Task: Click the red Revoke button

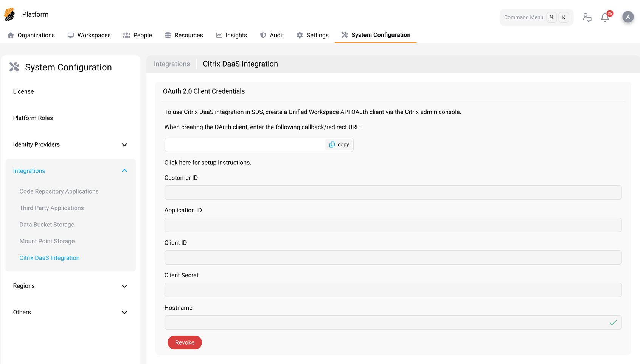Action: 185,342
